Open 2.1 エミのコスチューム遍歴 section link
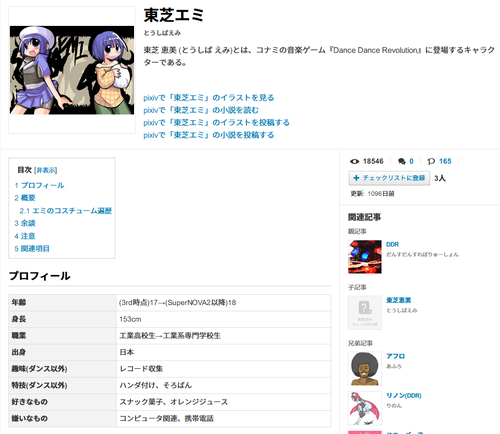The width and height of the screenshot is (500, 434). pyautogui.click(x=66, y=211)
